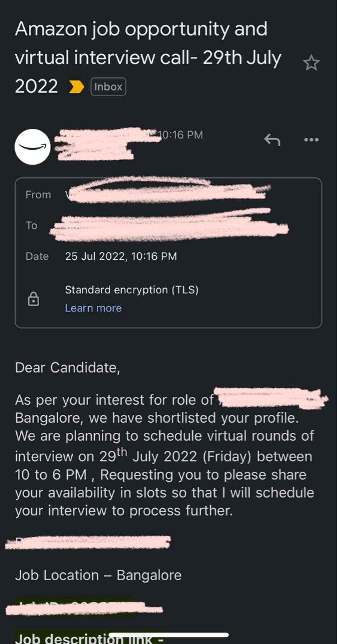Tap the 10:16 PM timestamp

pyautogui.click(x=180, y=135)
